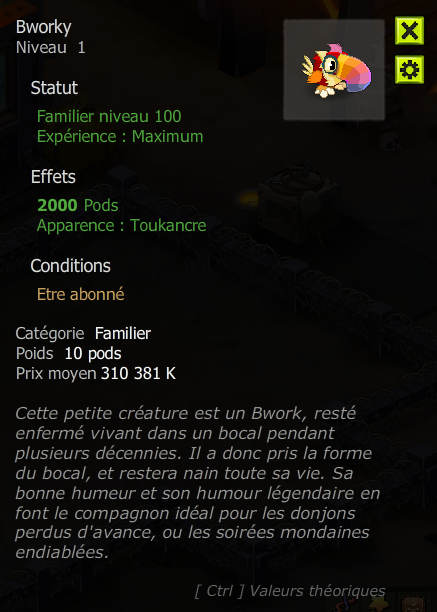
Task: Click the Bwork description paragraph
Action: (x=198, y=483)
